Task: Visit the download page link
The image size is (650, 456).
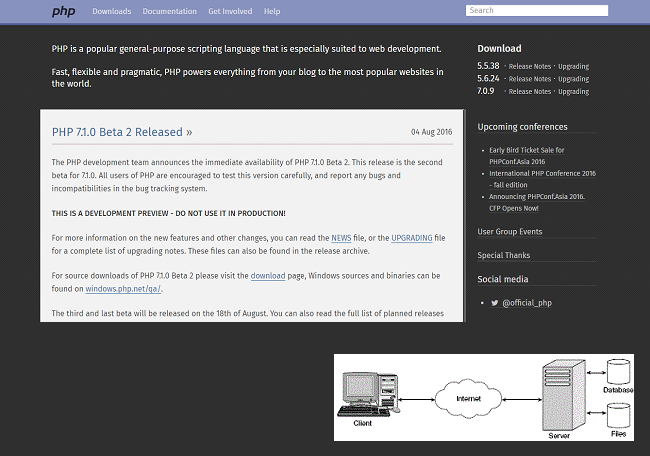Action: click(x=268, y=276)
